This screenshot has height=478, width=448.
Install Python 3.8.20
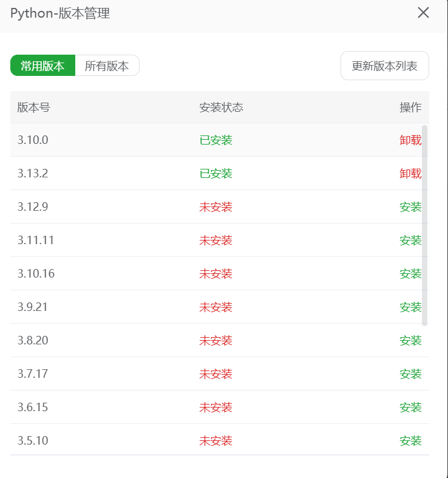[410, 341]
